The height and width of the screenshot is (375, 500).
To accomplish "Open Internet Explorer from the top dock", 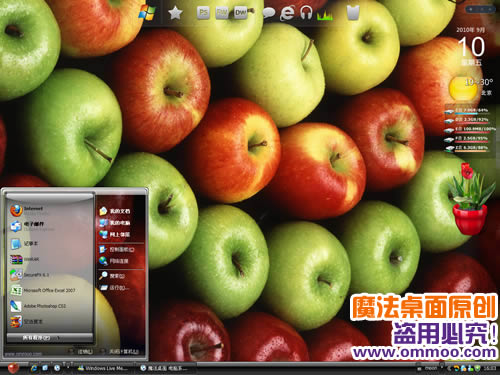I will point(287,13).
